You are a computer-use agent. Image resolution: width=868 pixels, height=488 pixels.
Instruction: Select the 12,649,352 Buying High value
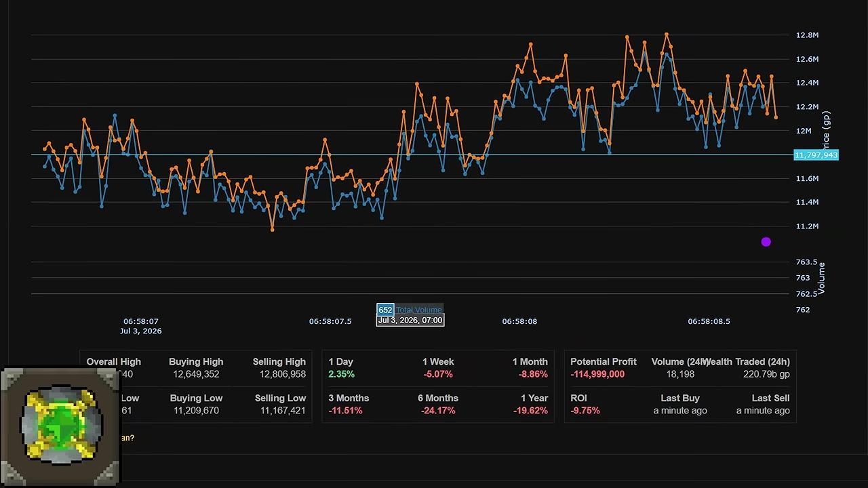pyautogui.click(x=196, y=374)
